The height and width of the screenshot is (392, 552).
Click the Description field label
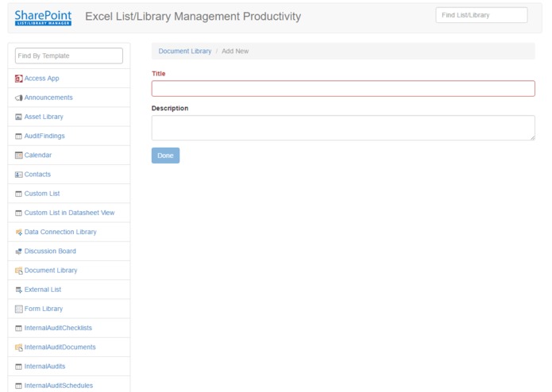[x=170, y=108]
